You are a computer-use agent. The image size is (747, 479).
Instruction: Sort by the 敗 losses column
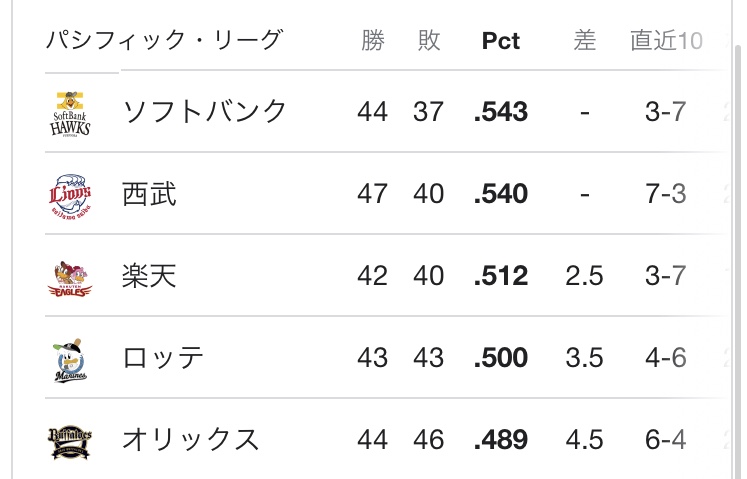click(x=429, y=41)
